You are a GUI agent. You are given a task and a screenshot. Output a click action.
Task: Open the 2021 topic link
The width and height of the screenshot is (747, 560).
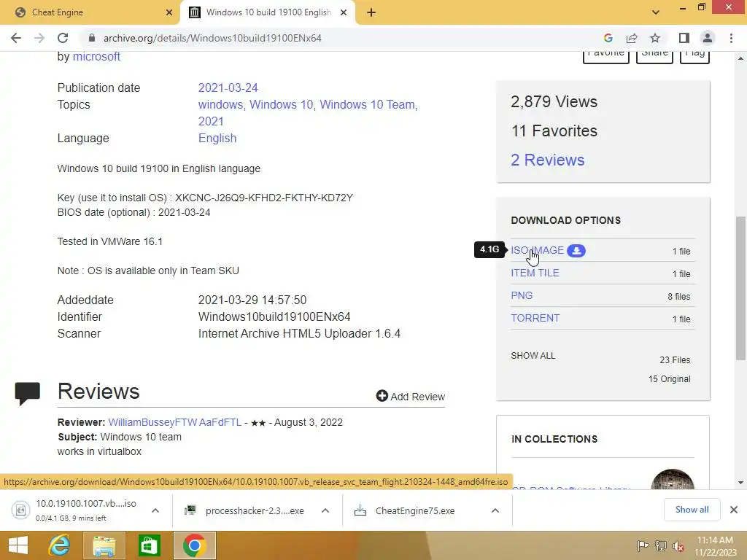pos(211,122)
